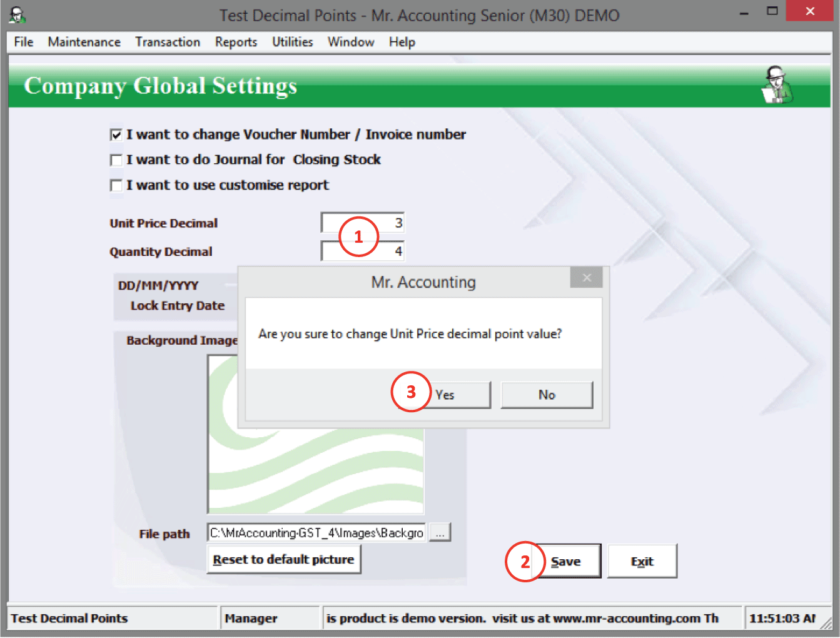Click the 11:51:03 clock in status bar

[x=782, y=618]
